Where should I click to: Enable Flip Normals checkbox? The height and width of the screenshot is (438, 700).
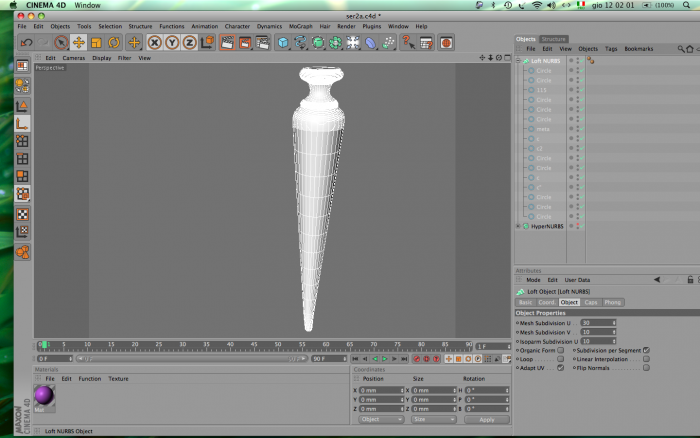pyautogui.click(x=646, y=368)
